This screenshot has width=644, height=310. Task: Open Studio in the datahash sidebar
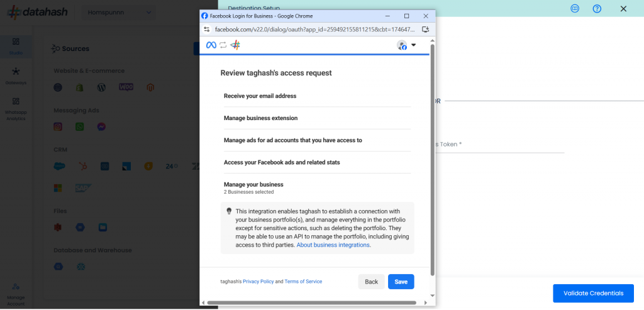pos(16,47)
